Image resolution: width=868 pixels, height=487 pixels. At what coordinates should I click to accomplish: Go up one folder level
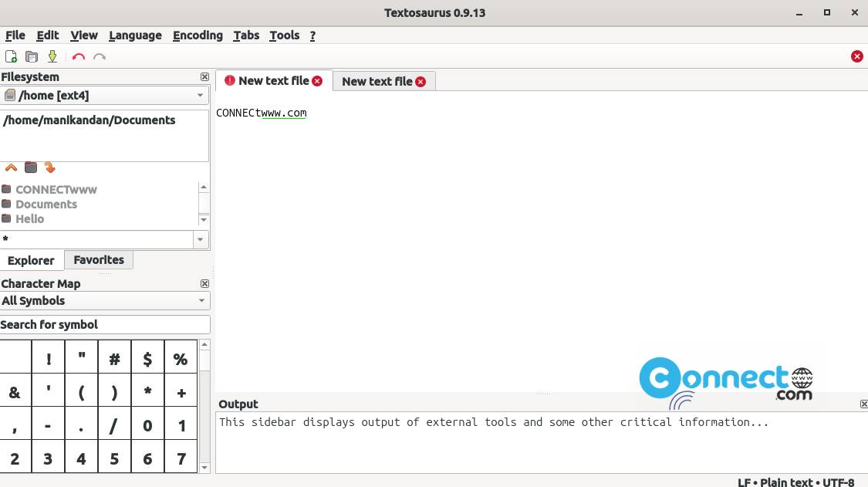pos(11,167)
